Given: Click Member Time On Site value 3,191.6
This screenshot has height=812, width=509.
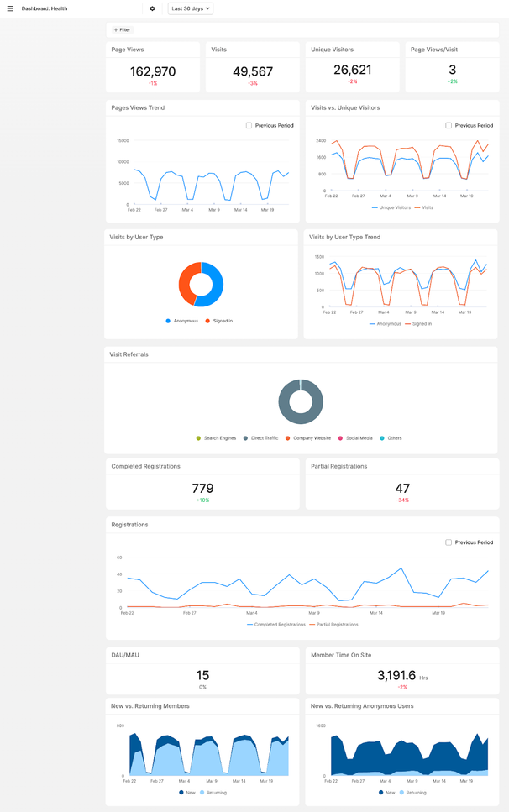Looking at the screenshot, I should pyautogui.click(x=396, y=675).
